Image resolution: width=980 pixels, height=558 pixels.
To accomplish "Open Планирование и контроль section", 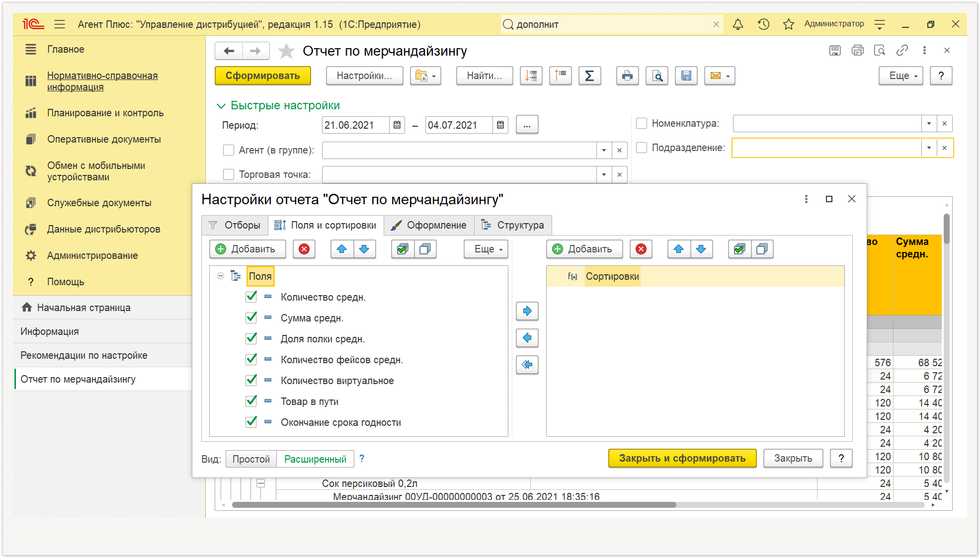I will click(x=105, y=113).
